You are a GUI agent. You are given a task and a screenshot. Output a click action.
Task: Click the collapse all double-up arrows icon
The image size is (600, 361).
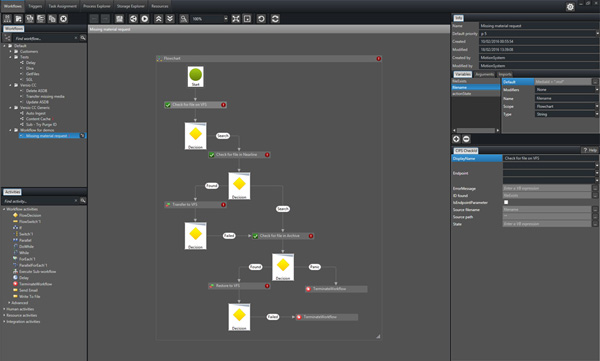tap(158, 19)
